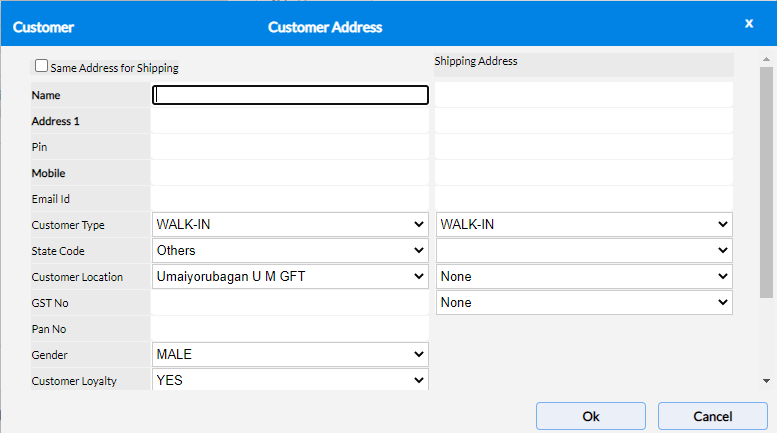Open the empty shipping State Code dropdown
Viewport: 777px width, 433px height.
(584, 250)
